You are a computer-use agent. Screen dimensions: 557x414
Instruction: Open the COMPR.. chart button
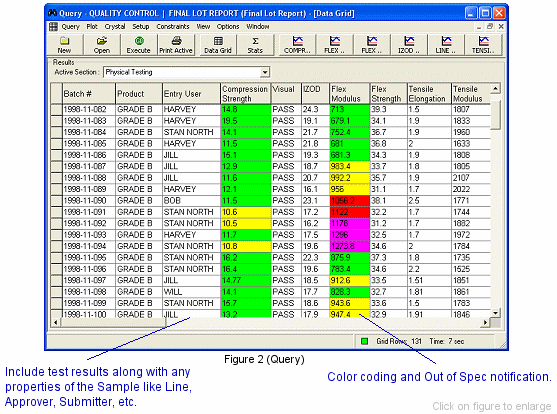297,45
